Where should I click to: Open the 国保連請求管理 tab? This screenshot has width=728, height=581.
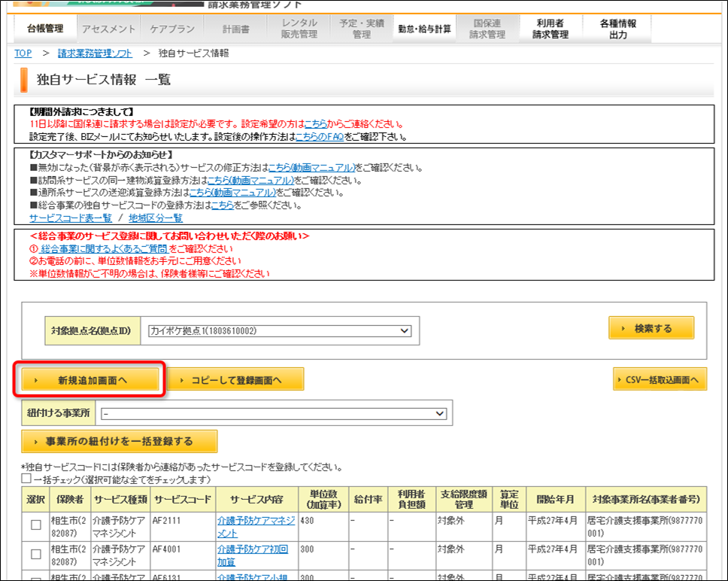487,29
